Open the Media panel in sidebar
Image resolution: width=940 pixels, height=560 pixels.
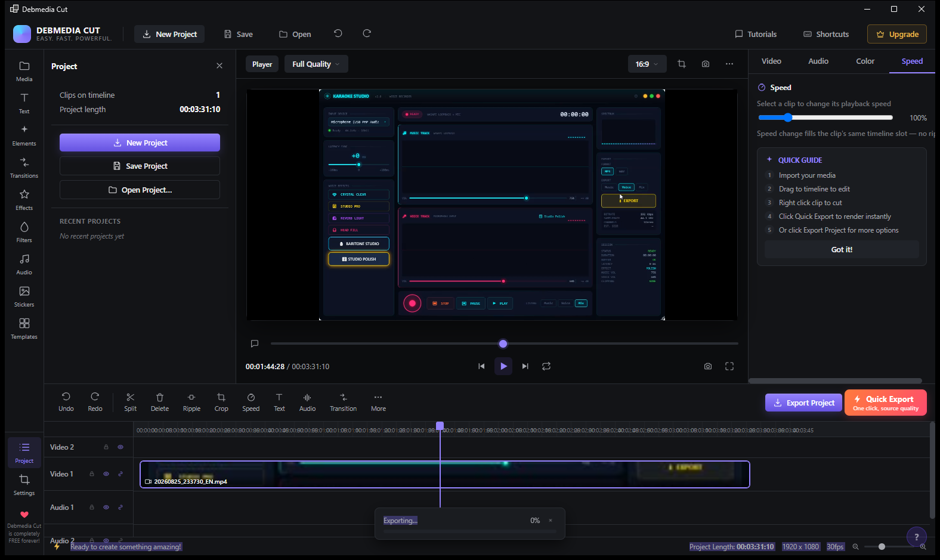click(x=24, y=71)
